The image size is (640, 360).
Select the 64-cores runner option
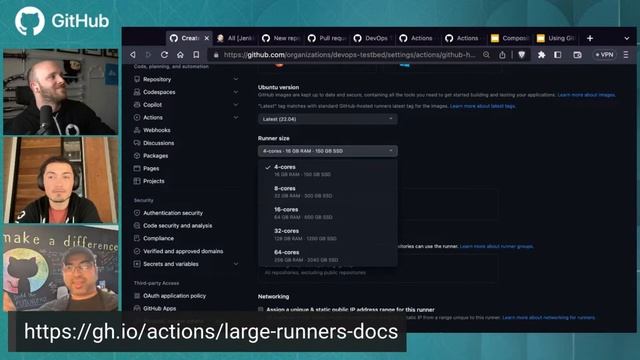327,256
